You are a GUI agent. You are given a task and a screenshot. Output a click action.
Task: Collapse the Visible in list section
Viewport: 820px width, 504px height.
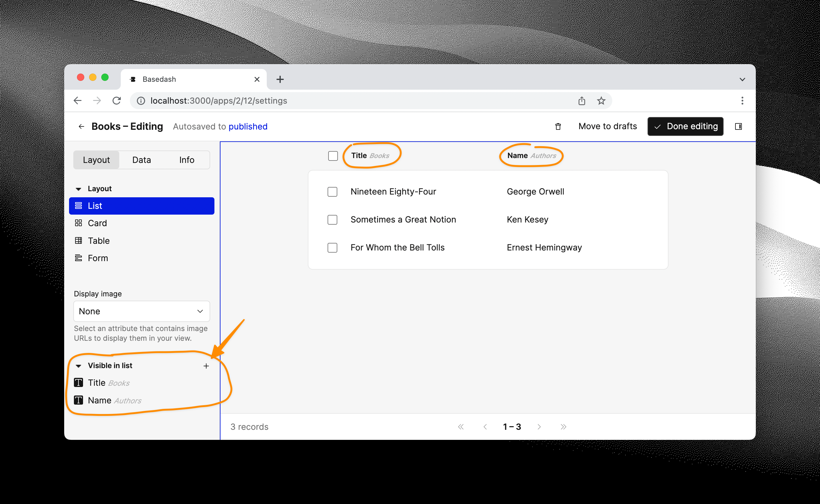coord(79,365)
